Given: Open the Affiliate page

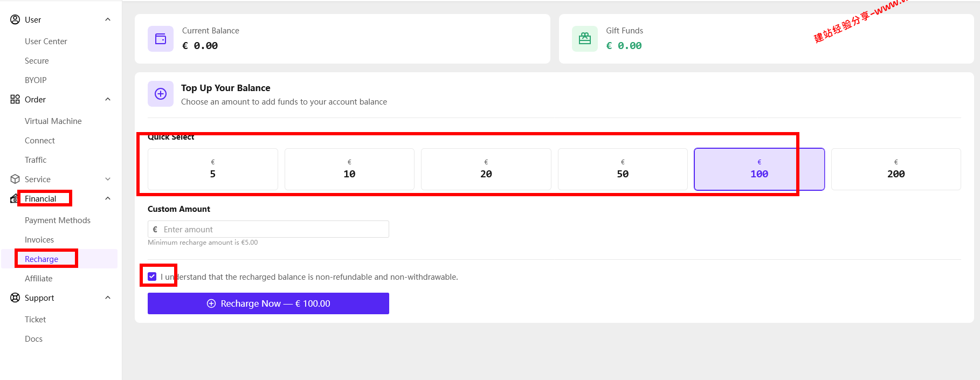Looking at the screenshot, I should pyautogui.click(x=39, y=279).
